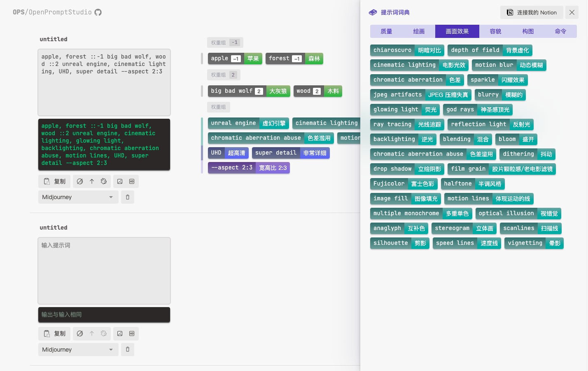Click the 连接我的 Notion button

coord(531,12)
